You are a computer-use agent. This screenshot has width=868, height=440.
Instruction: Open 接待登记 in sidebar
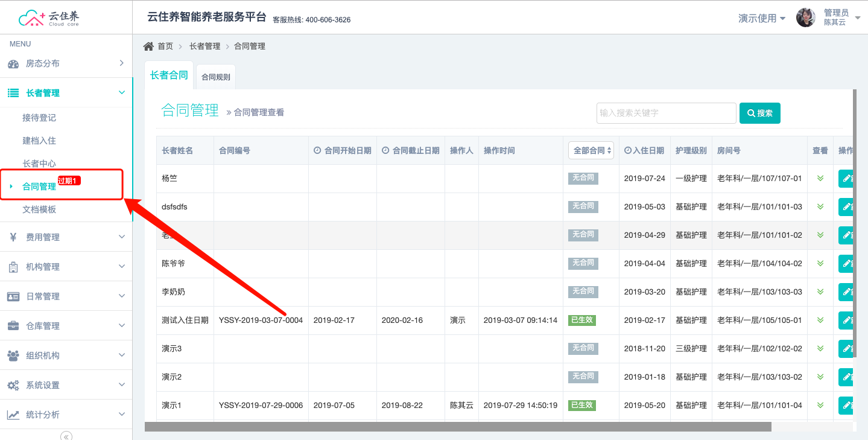(x=39, y=118)
